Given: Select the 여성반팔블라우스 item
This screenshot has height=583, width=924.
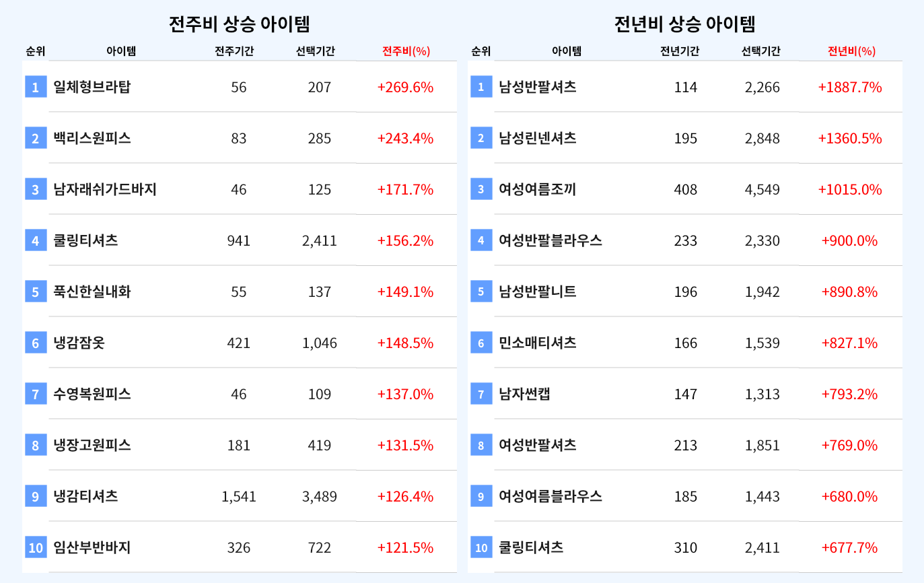Looking at the screenshot, I should coord(550,240).
